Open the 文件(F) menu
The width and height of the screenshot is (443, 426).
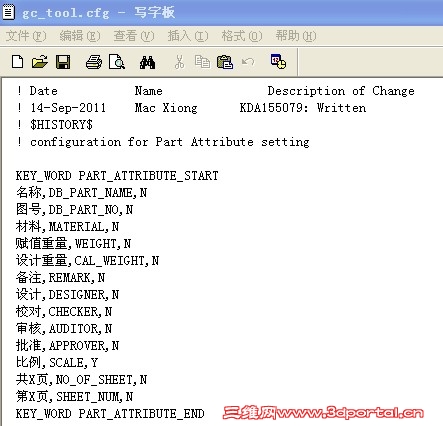pos(26,36)
